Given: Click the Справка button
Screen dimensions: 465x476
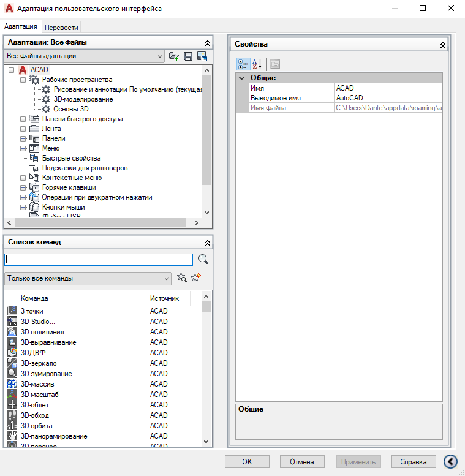Looking at the screenshot, I should click(x=414, y=462).
